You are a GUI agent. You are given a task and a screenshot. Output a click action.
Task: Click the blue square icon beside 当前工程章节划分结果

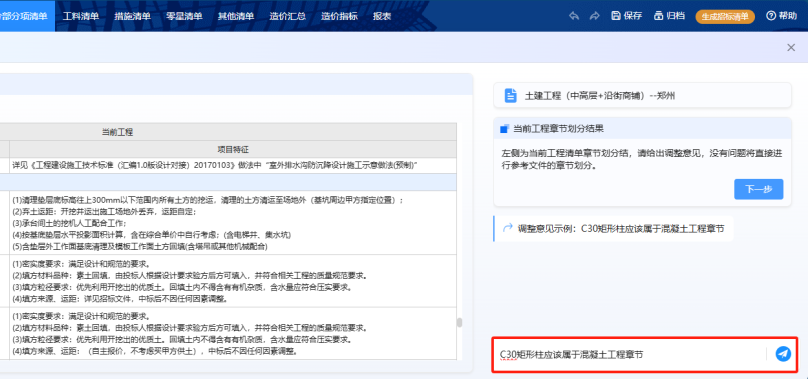504,128
